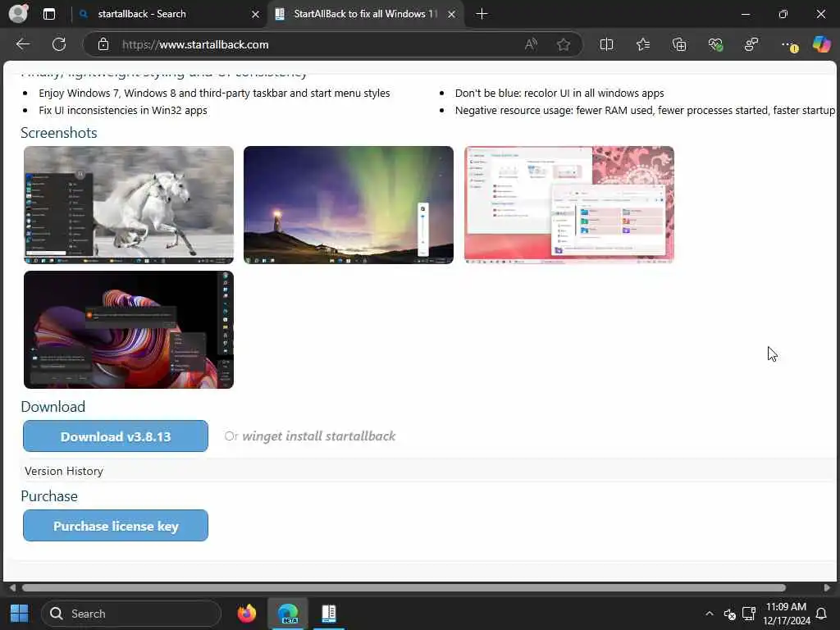The height and width of the screenshot is (630, 840).
Task: View site info via lock icon
Action: tap(103, 44)
